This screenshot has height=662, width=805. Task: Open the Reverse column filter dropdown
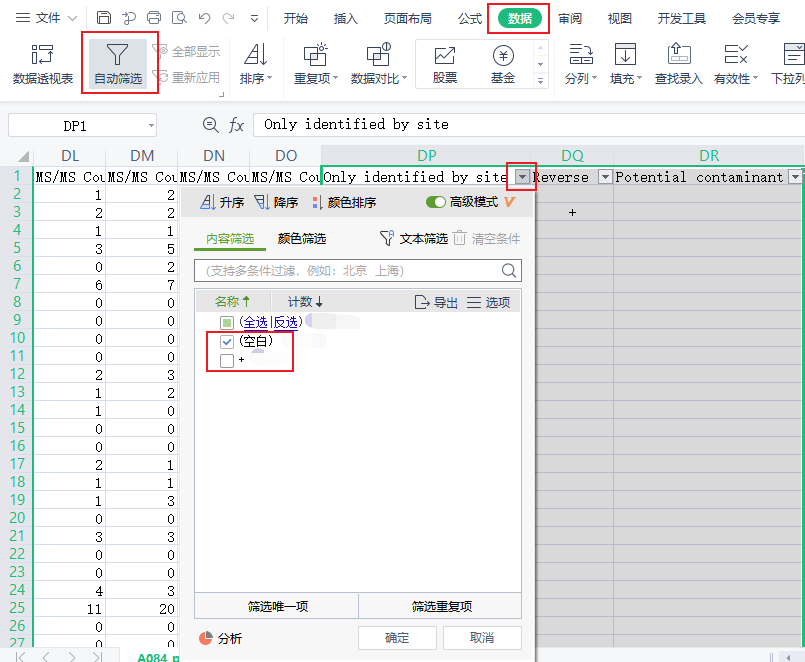604,177
